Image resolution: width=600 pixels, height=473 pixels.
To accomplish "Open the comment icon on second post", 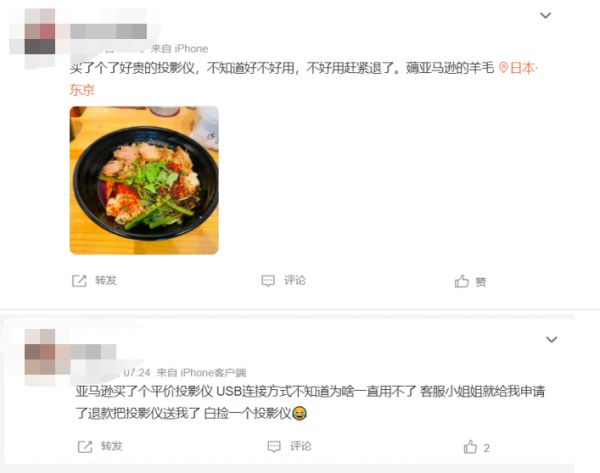I will (274, 447).
